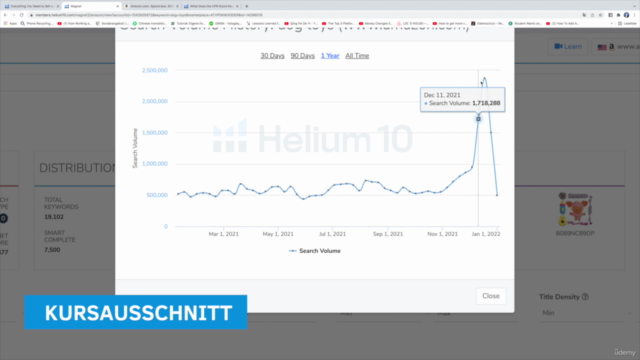This screenshot has height=360, width=640.
Task: Show the 1 Year search volume range
Action: point(330,56)
